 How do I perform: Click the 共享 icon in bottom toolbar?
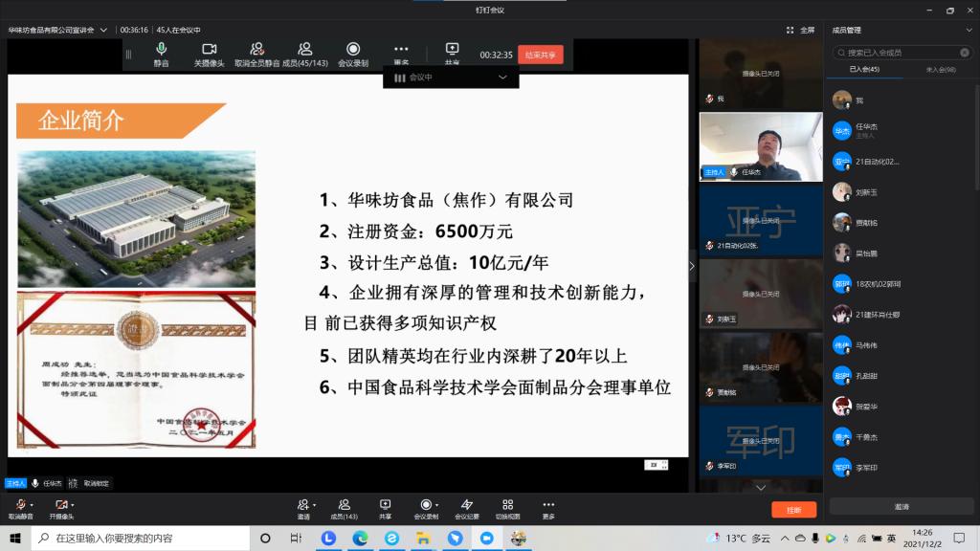click(385, 505)
